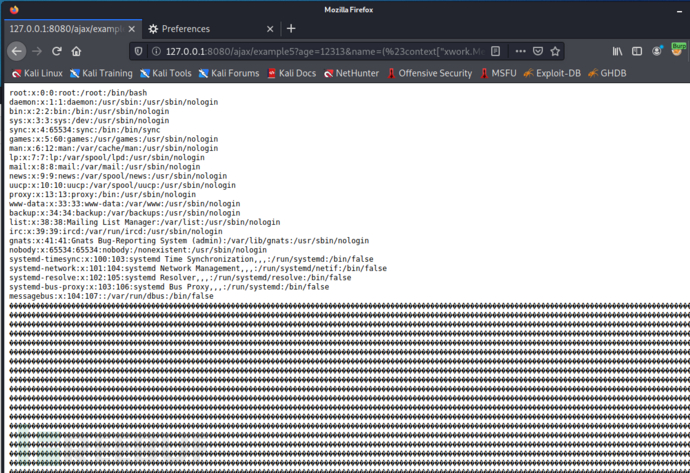This screenshot has height=473, width=690.
Task: Reload the current page
Action: 57,51
